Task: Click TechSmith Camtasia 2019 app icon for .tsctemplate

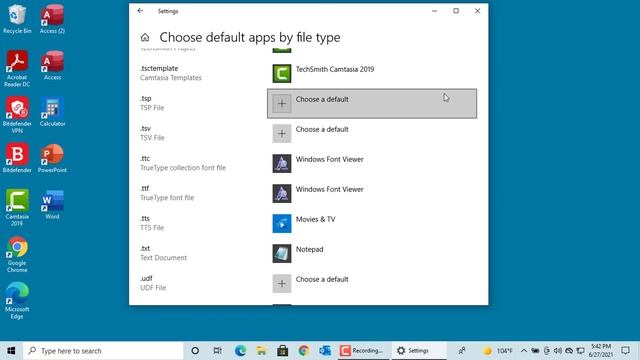Action: [282, 73]
